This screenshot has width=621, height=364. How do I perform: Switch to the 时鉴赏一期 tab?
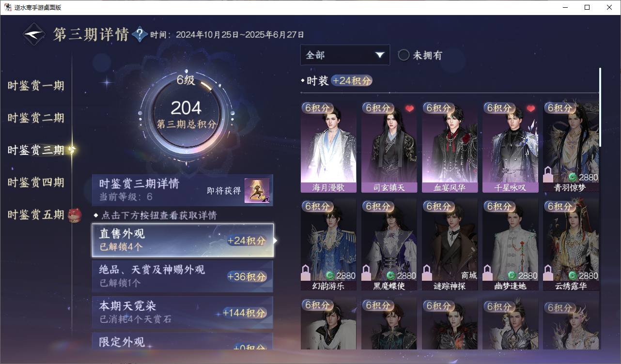[36, 86]
